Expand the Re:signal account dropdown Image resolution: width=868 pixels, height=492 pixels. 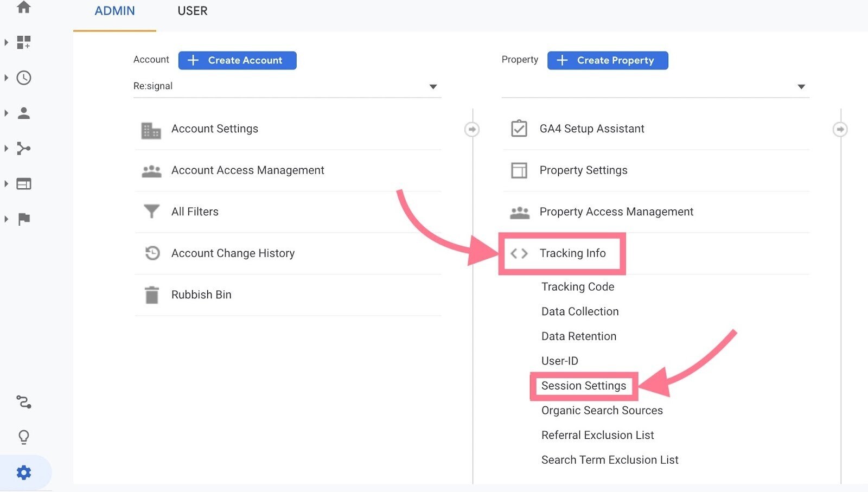tap(432, 86)
